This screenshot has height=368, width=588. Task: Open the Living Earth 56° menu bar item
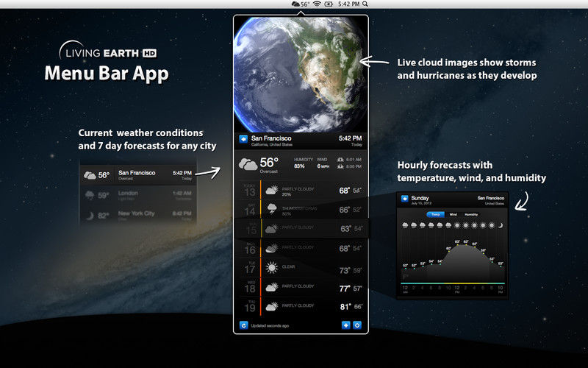(x=301, y=4)
